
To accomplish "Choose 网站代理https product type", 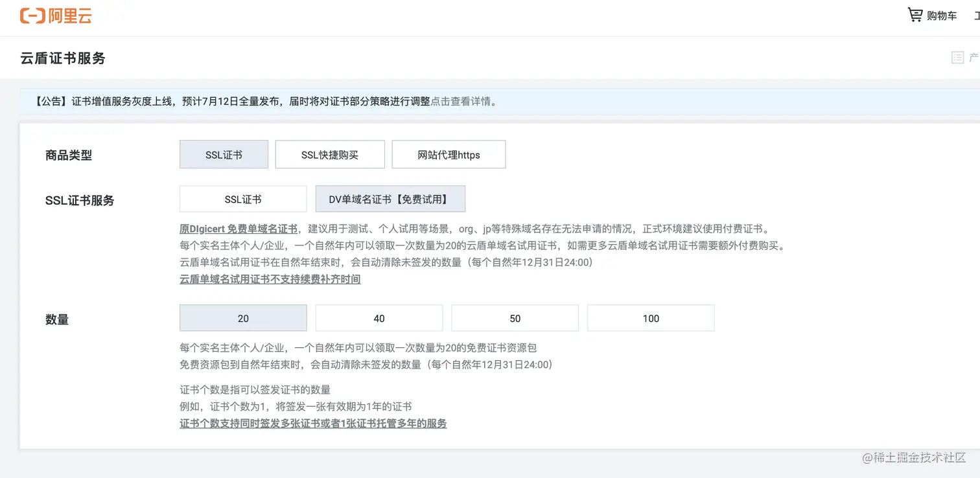I will [x=449, y=155].
